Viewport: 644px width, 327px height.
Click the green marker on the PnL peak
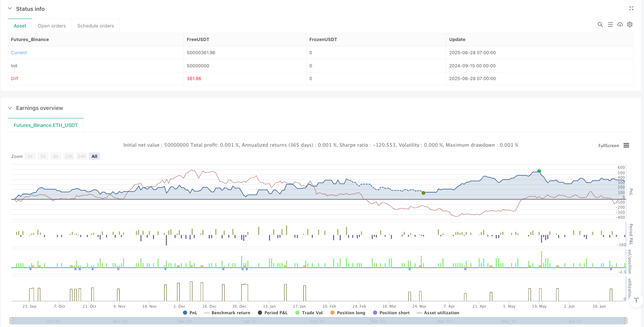[539, 171]
